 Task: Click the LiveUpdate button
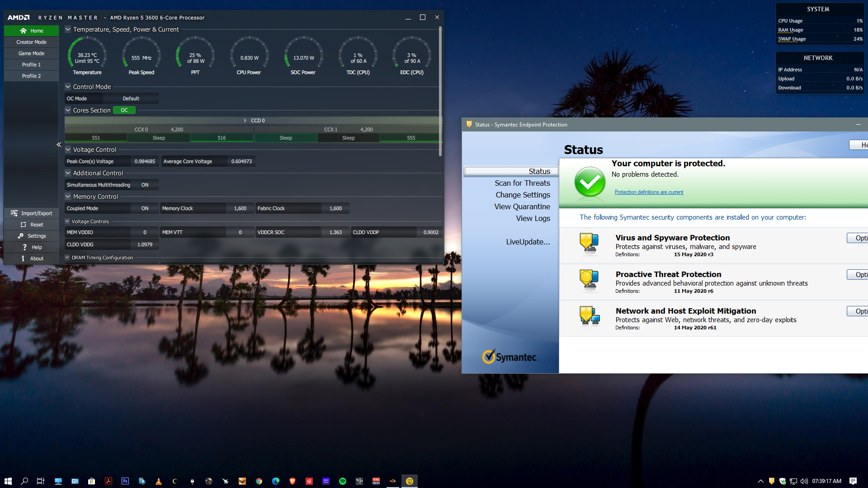[x=528, y=242]
